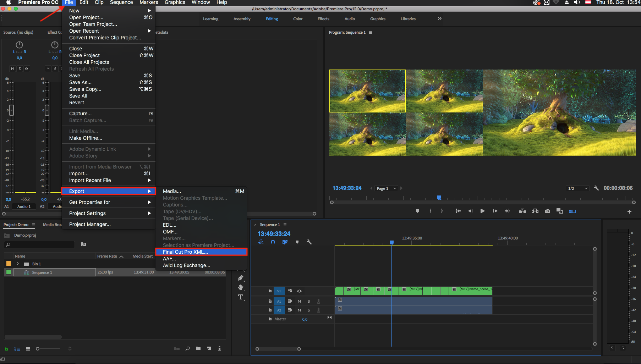641x364 pixels.
Task: Switch to icon view in Project panel
Action: [x=28, y=349]
